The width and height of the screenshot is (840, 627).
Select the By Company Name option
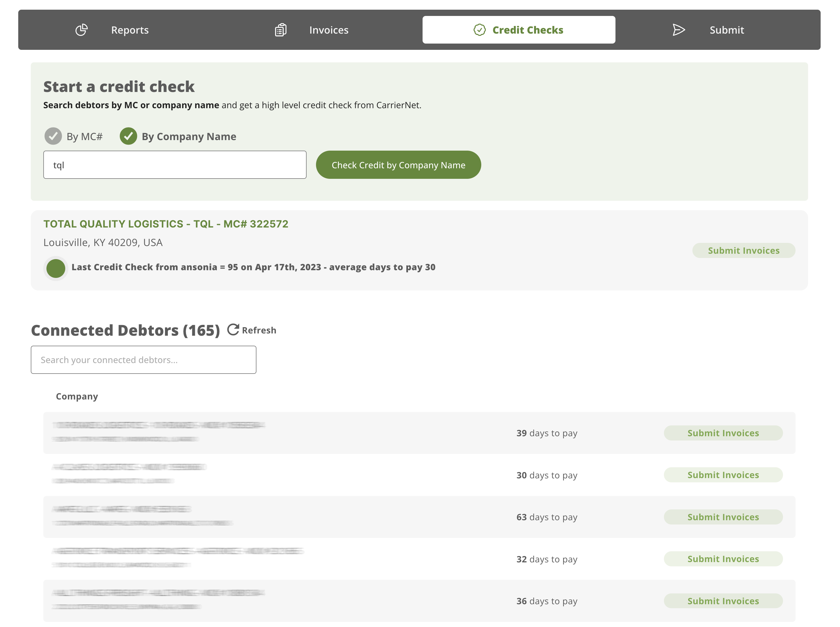128,136
